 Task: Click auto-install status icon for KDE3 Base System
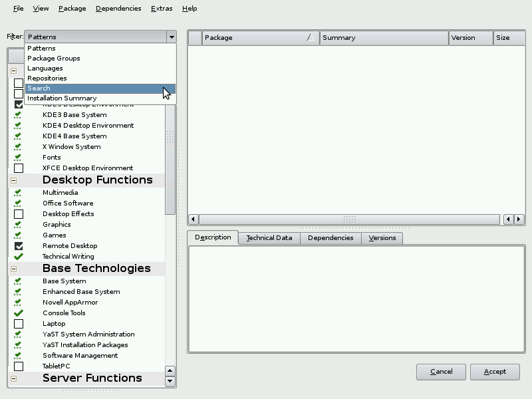tap(18, 115)
